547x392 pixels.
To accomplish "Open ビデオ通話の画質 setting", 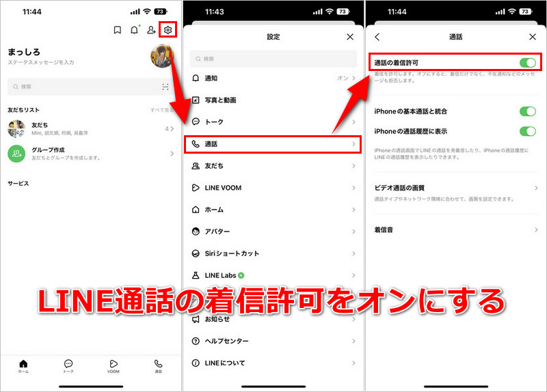I will [x=456, y=193].
